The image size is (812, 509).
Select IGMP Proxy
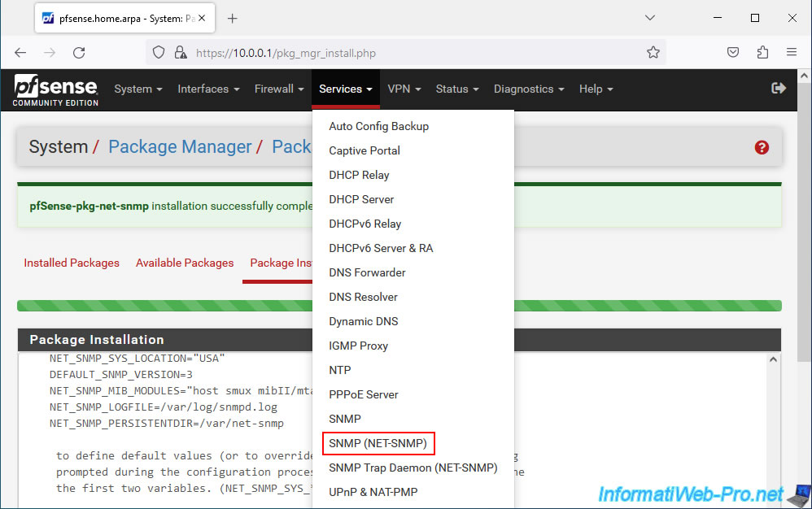pos(358,346)
